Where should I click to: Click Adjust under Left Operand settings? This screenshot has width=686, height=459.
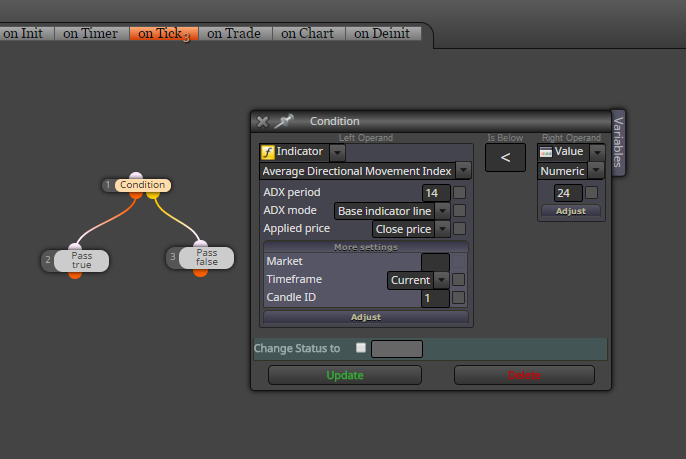[x=366, y=317]
